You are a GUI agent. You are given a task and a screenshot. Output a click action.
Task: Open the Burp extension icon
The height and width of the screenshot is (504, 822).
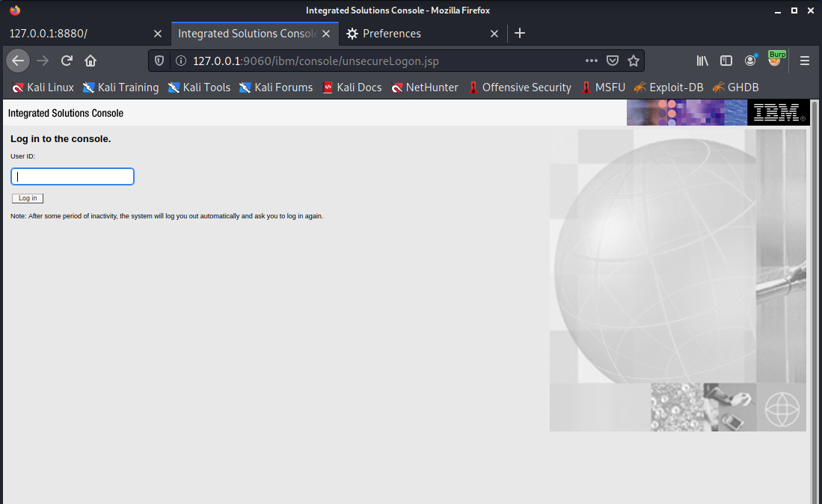tap(775, 60)
